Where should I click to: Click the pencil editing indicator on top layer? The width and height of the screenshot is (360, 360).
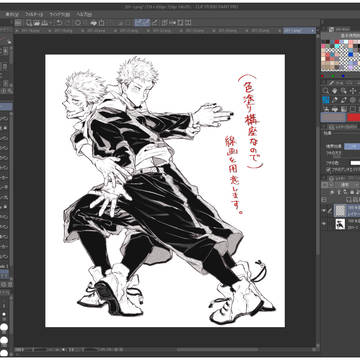tap(330, 210)
